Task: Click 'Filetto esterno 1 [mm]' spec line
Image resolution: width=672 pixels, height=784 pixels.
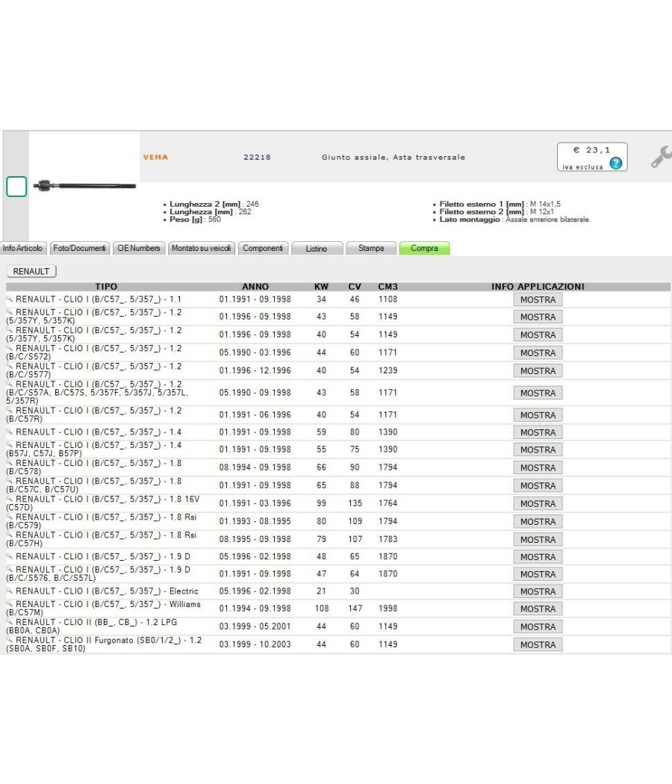Action: point(500,204)
